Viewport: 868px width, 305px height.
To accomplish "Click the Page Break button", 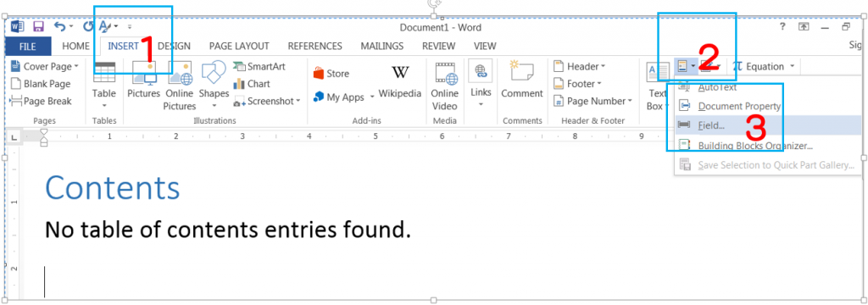I will 42,102.
